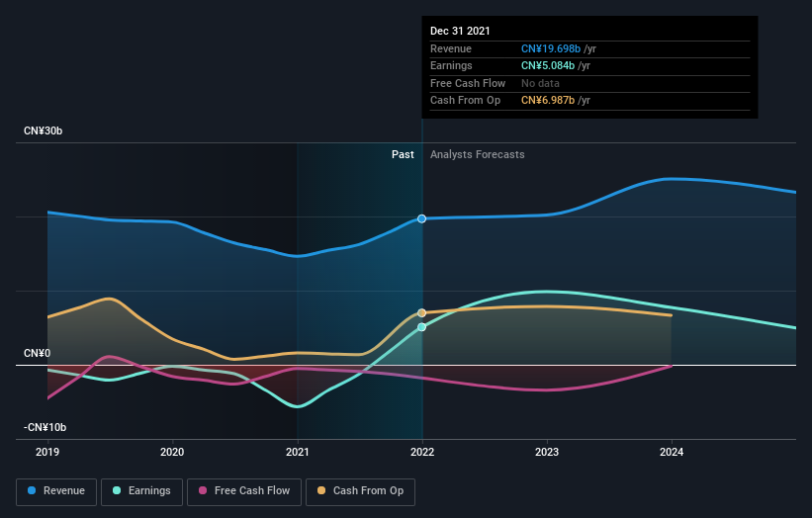
Task: Click the blue Revenue legend dot
Action: 32,490
